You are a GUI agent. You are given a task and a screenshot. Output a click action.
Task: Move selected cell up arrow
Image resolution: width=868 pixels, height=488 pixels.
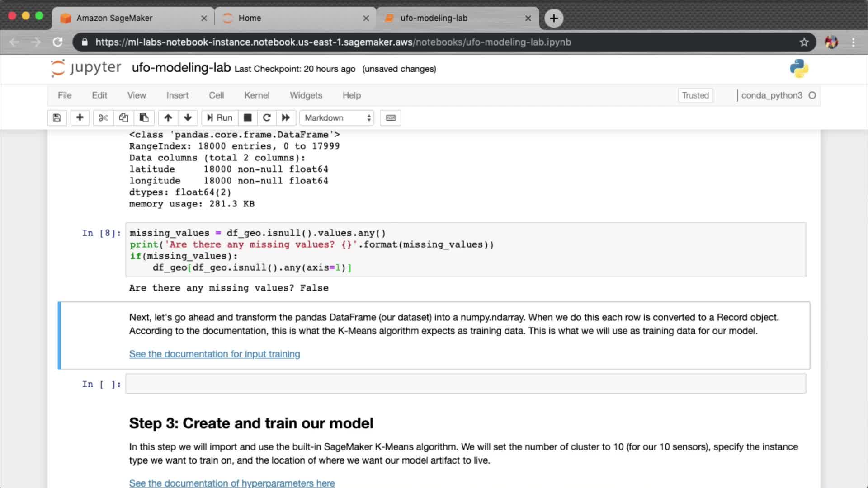pos(168,118)
